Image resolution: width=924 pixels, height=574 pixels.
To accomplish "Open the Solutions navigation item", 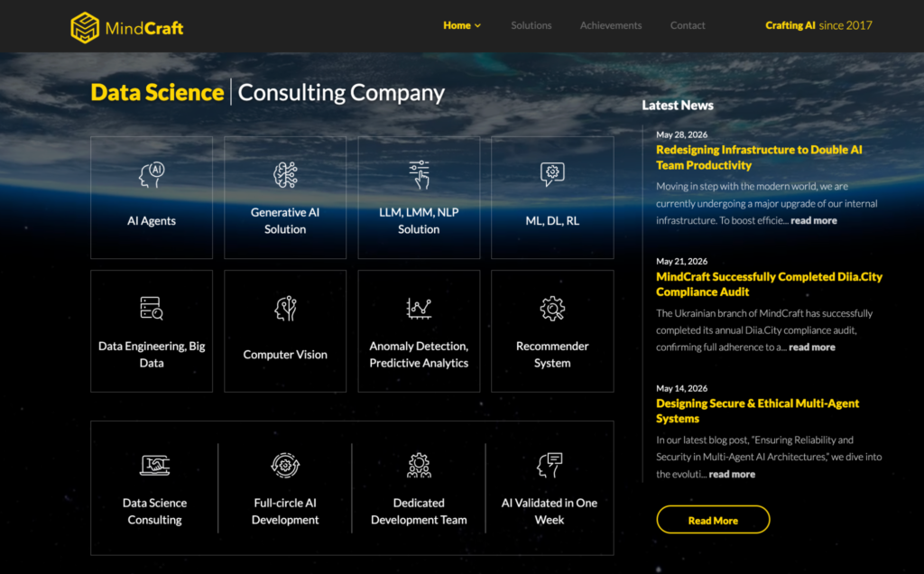I will (531, 25).
